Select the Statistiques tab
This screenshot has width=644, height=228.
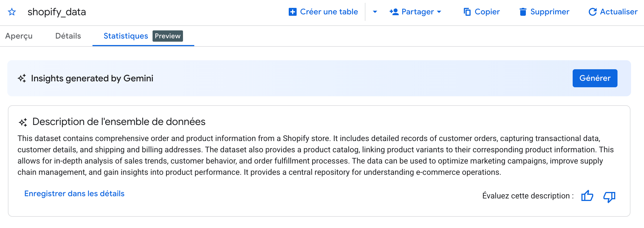tap(126, 36)
